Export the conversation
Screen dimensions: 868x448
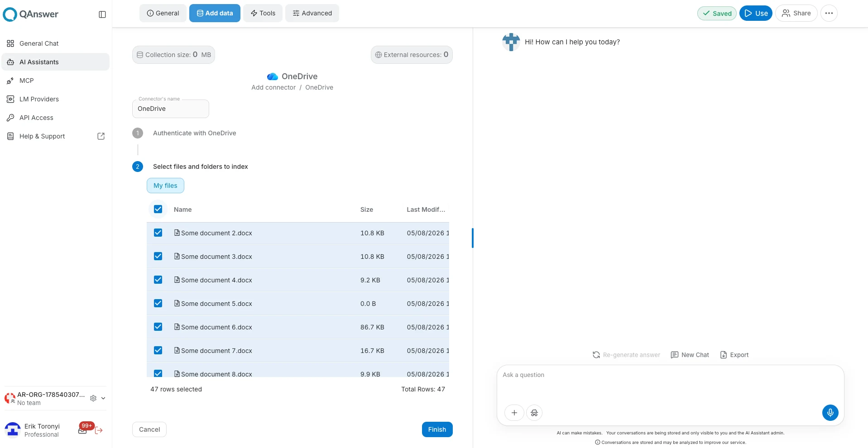734,355
